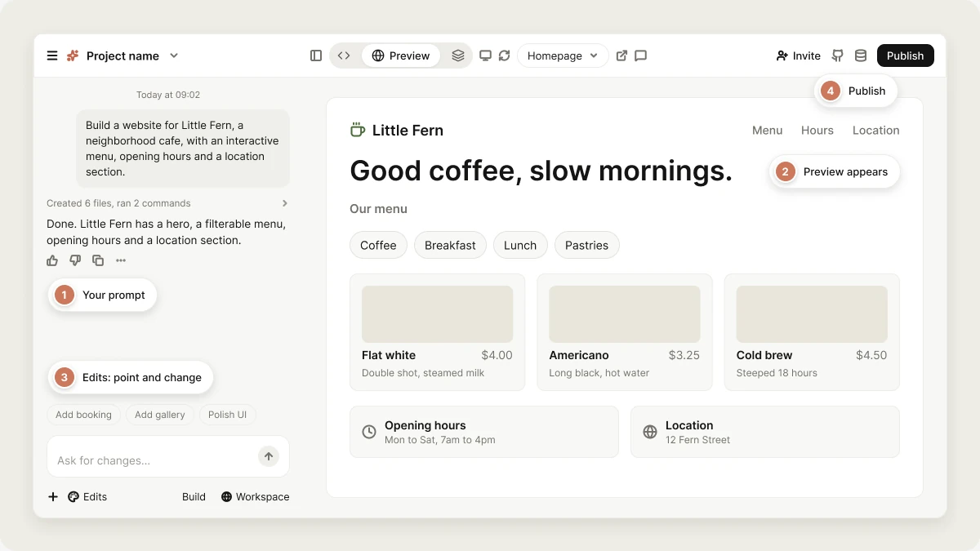Click the Location nav link in the preview header
The width and height of the screenshot is (980, 551).
pyautogui.click(x=875, y=130)
